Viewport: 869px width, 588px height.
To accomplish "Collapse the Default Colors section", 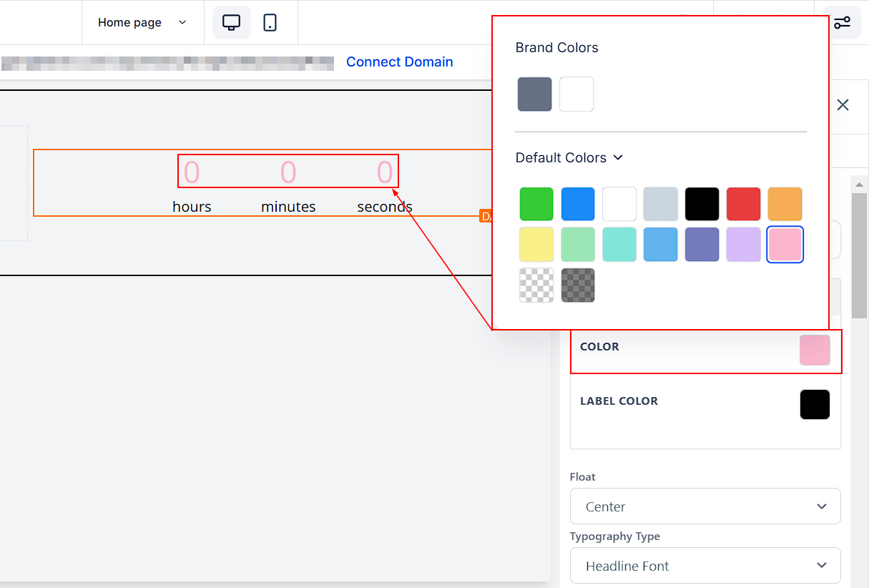I will [569, 157].
